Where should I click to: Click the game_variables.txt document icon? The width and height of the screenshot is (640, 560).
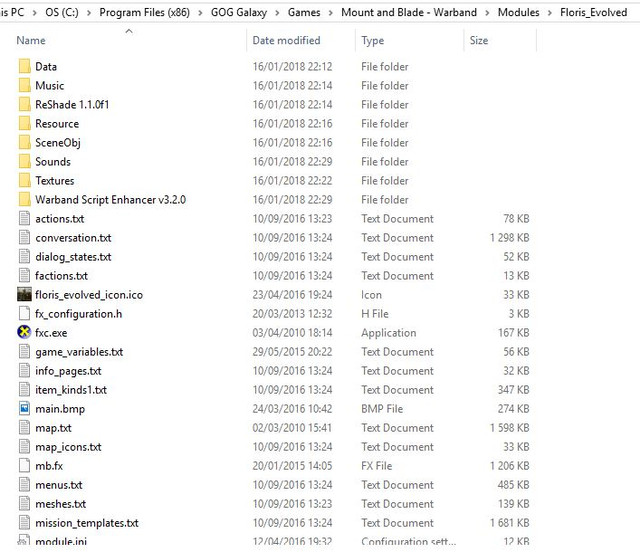(x=24, y=352)
